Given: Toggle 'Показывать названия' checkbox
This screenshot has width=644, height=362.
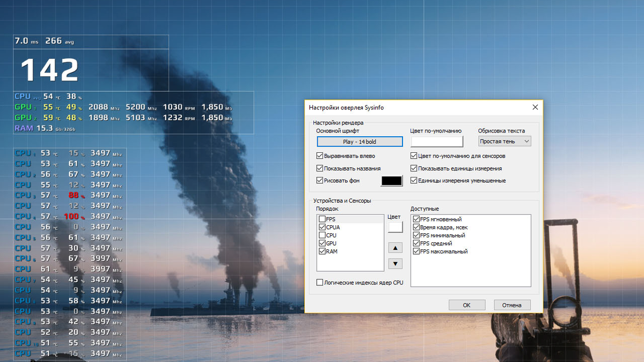Looking at the screenshot, I should (320, 168).
